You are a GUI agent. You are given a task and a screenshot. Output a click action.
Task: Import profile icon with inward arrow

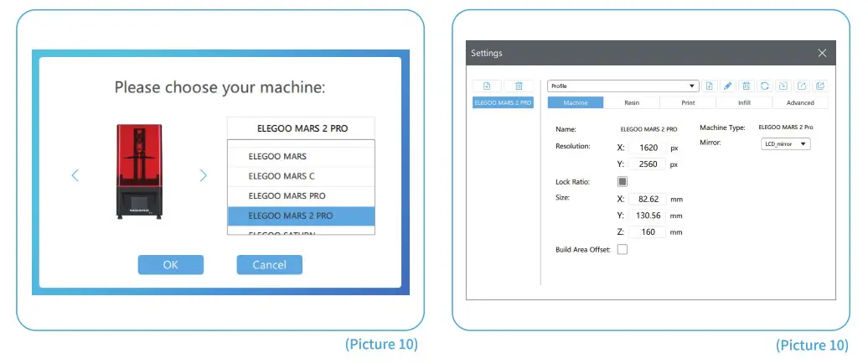[x=783, y=86]
